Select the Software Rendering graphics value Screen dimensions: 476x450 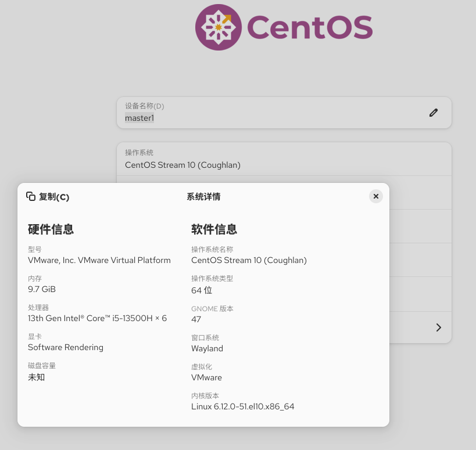pos(66,347)
